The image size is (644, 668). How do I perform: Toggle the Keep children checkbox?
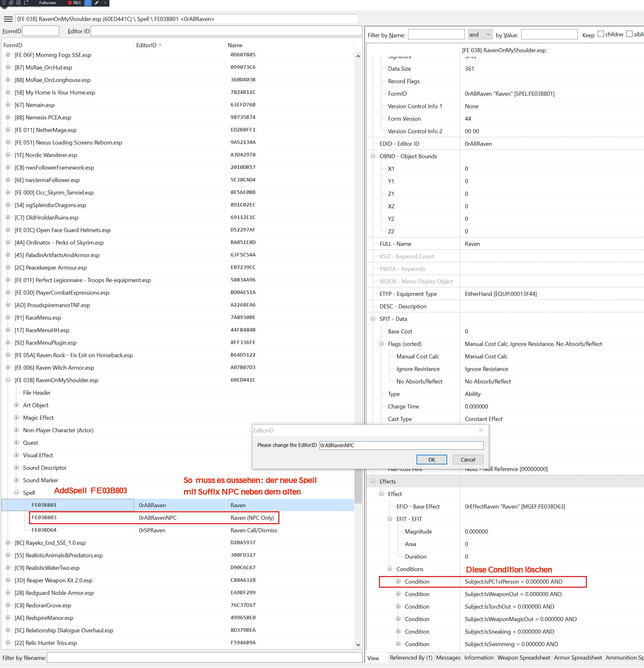601,34
